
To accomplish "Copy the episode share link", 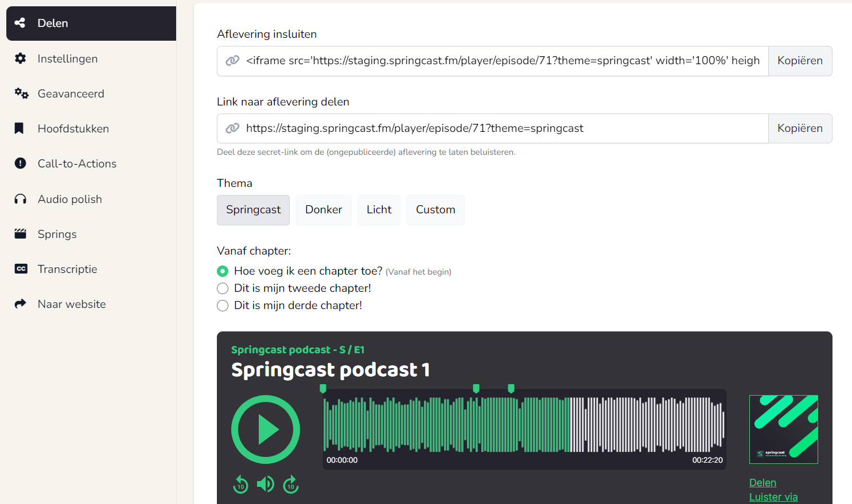I will pyautogui.click(x=800, y=128).
